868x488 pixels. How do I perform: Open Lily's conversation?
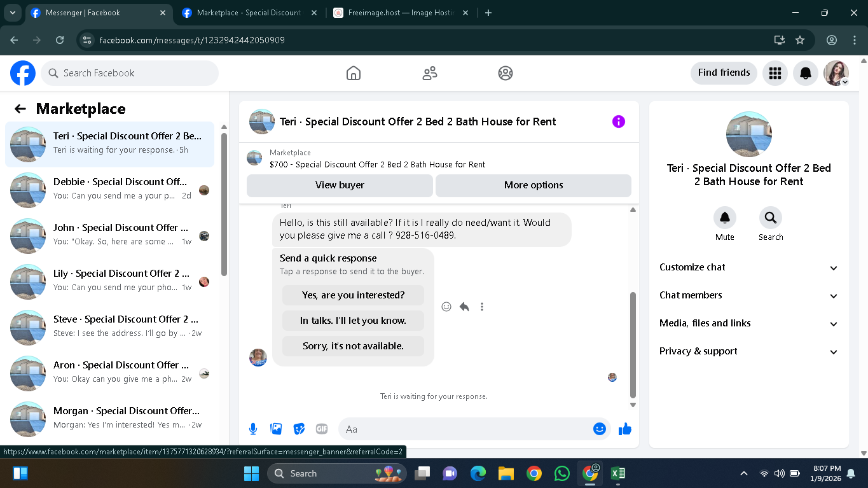(x=109, y=282)
